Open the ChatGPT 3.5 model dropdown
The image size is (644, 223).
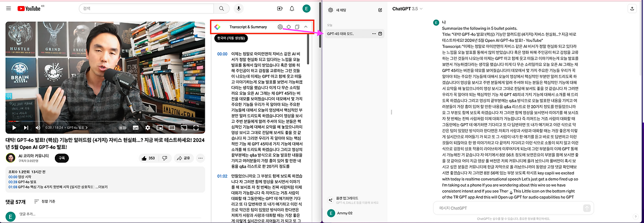click(407, 9)
